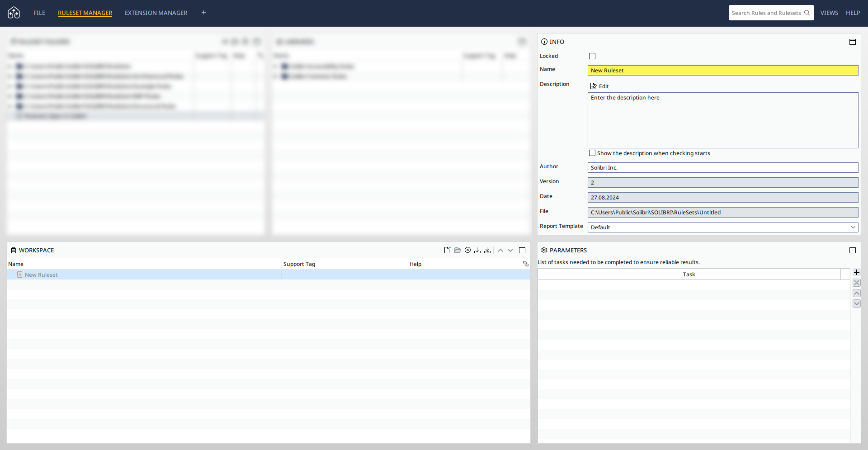
Task: Open the EXTENSION MANAGER tab
Action: (156, 13)
